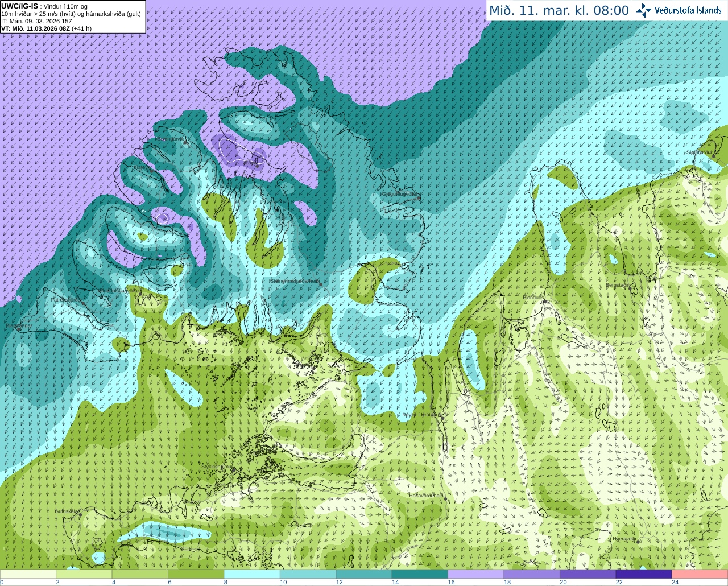Click the 14–16 m/s dark teal swatch
Screen dimensions: 728x586
pos(420,574)
